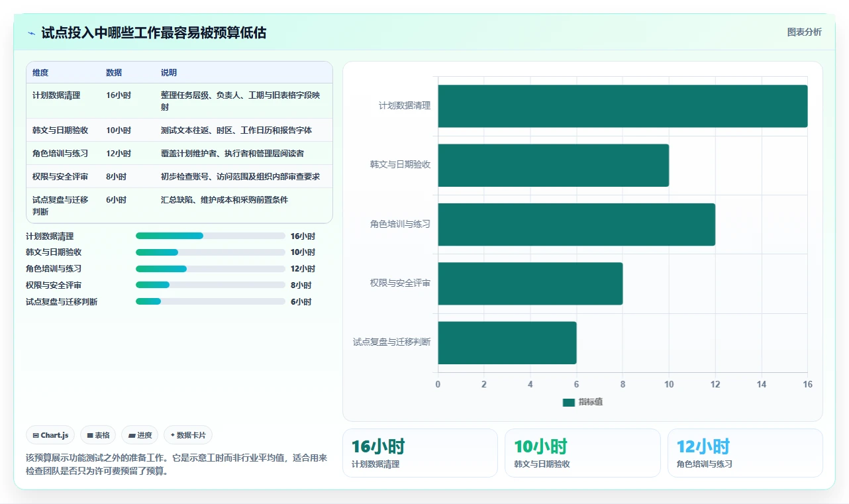Click the 角色培训与练习 progress bar

click(211, 269)
